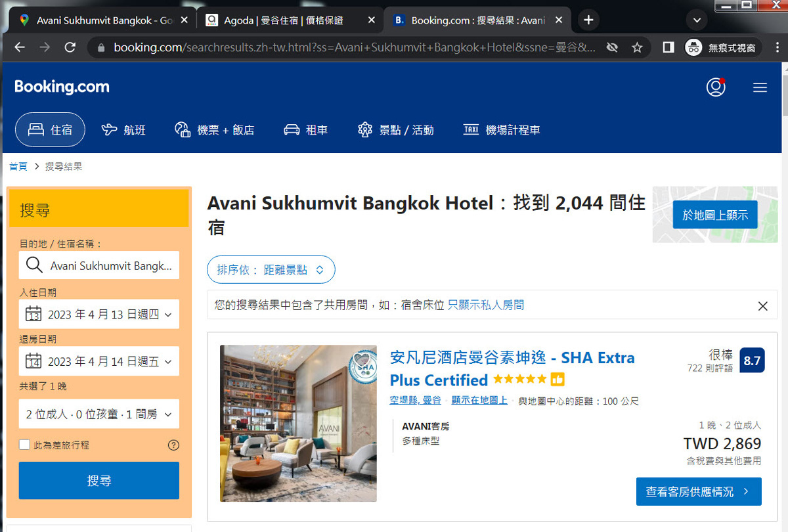The height and width of the screenshot is (532, 788).
Task: Open the check-in date 4月13日 dropdown
Action: pos(99,315)
